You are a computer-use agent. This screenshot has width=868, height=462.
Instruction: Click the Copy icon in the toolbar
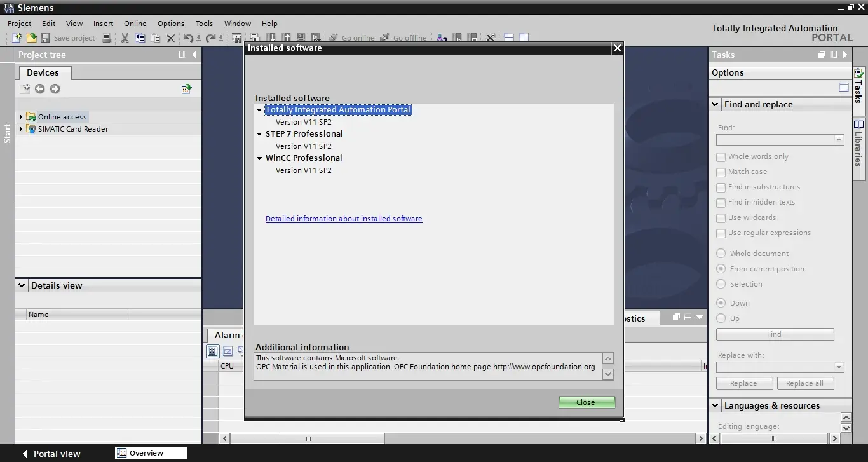140,38
